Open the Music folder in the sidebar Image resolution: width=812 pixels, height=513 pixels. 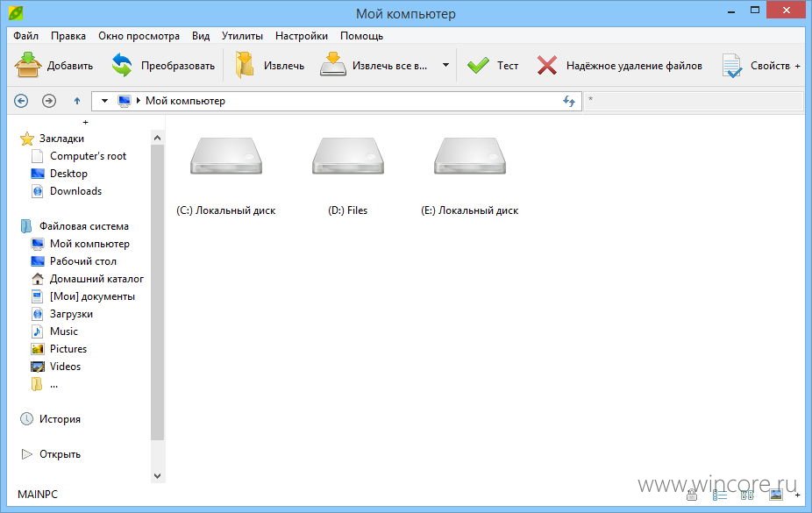click(55, 331)
